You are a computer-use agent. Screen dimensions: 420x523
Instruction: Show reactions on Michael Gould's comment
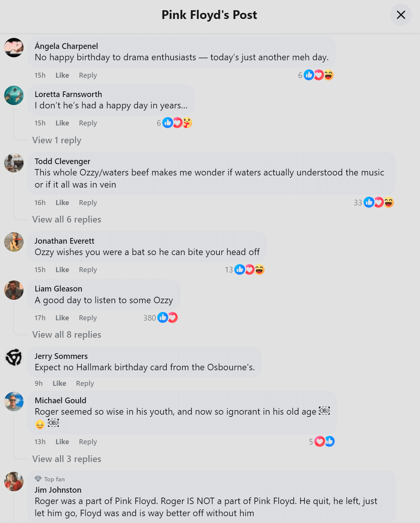322,442
